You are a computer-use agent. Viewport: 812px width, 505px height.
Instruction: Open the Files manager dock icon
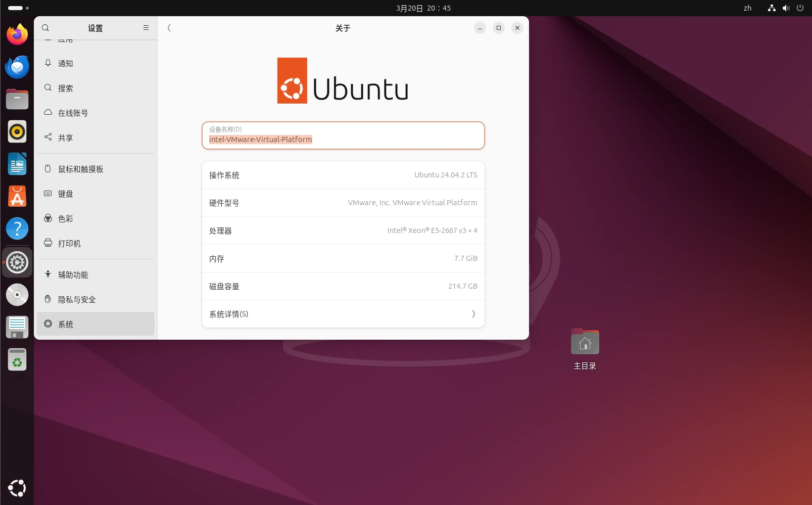pos(17,99)
